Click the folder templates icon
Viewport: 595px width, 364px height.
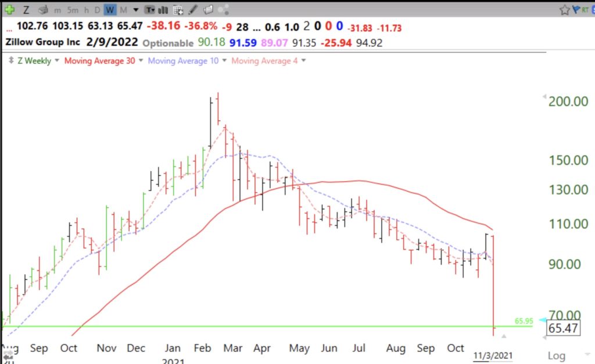pyautogui.click(x=207, y=10)
